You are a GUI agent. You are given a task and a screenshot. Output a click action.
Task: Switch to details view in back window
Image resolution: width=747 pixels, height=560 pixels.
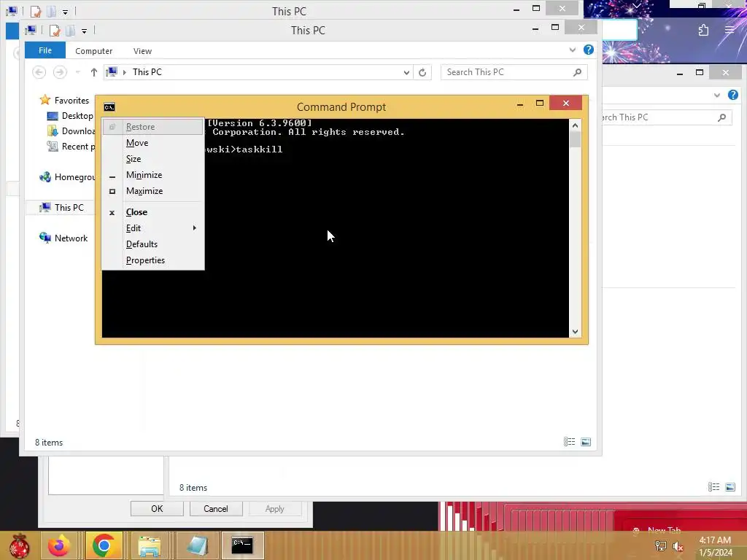coord(713,486)
